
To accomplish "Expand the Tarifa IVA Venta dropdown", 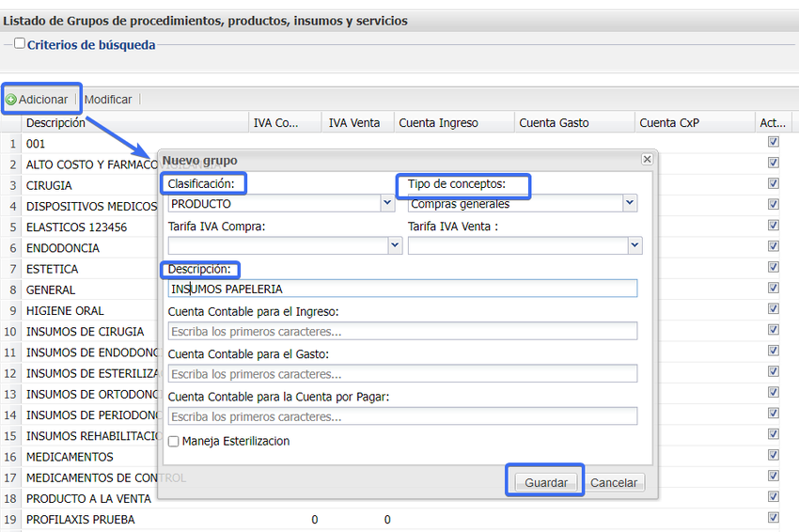I will (634, 245).
